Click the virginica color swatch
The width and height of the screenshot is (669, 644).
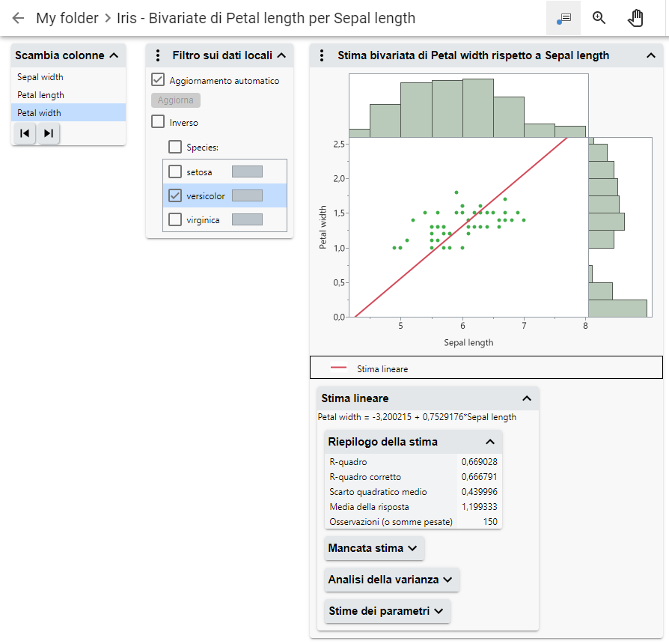(x=247, y=219)
